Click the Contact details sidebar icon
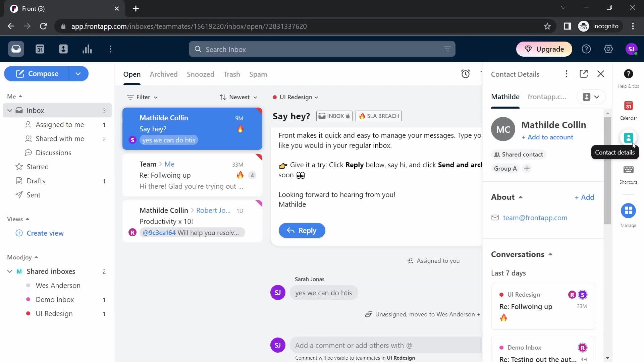Image resolution: width=644 pixels, height=362 pixels. (x=628, y=138)
